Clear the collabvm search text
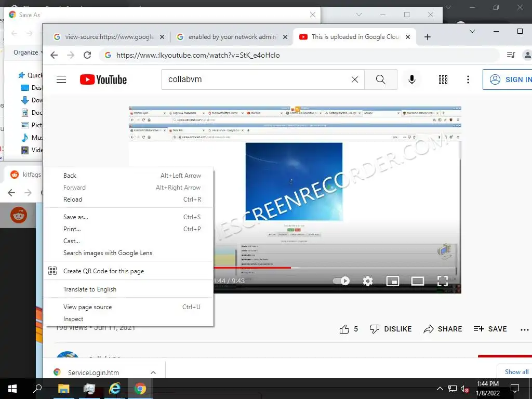Image resolution: width=532 pixels, height=399 pixels. coord(354,79)
